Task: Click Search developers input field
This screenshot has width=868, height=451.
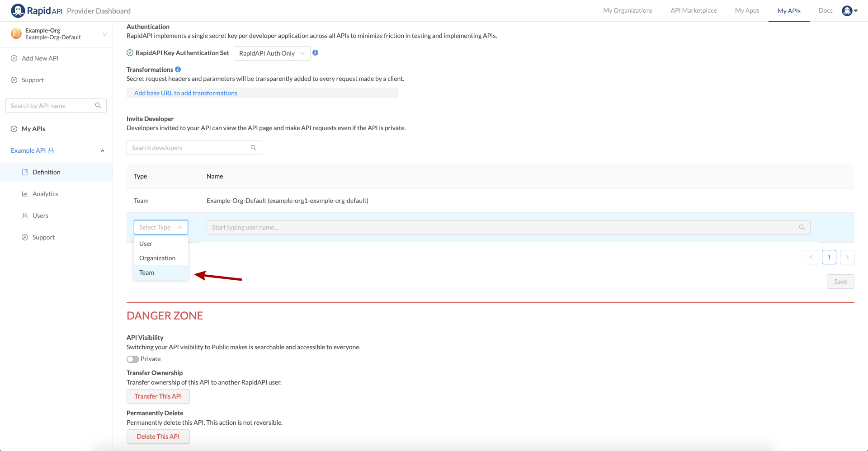Action: [x=194, y=148]
